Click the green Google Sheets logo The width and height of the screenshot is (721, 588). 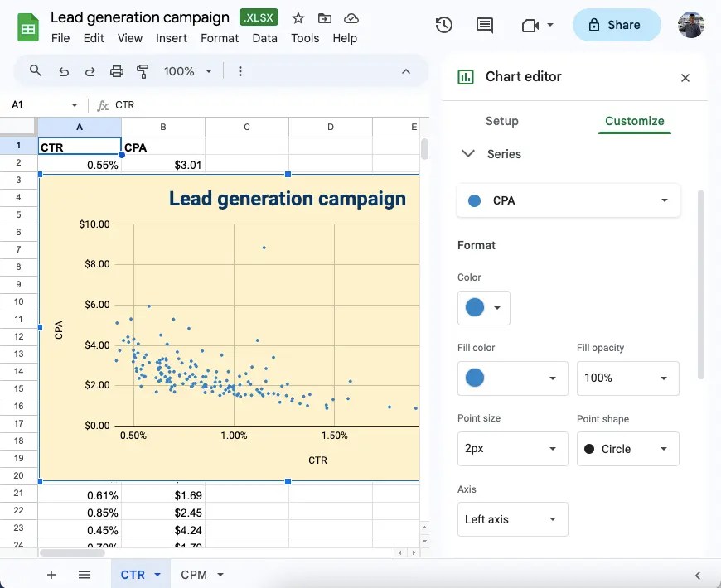pos(27,27)
